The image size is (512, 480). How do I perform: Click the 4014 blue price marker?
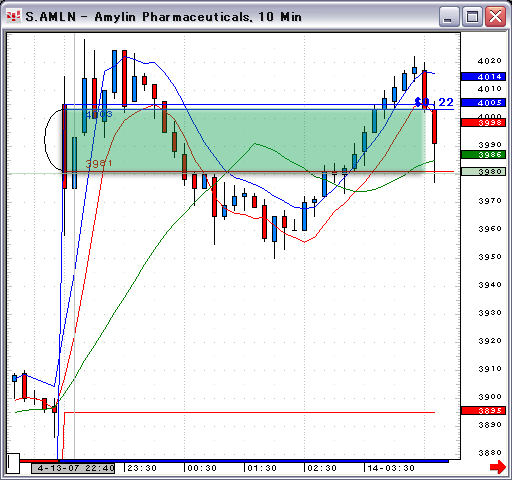point(483,77)
